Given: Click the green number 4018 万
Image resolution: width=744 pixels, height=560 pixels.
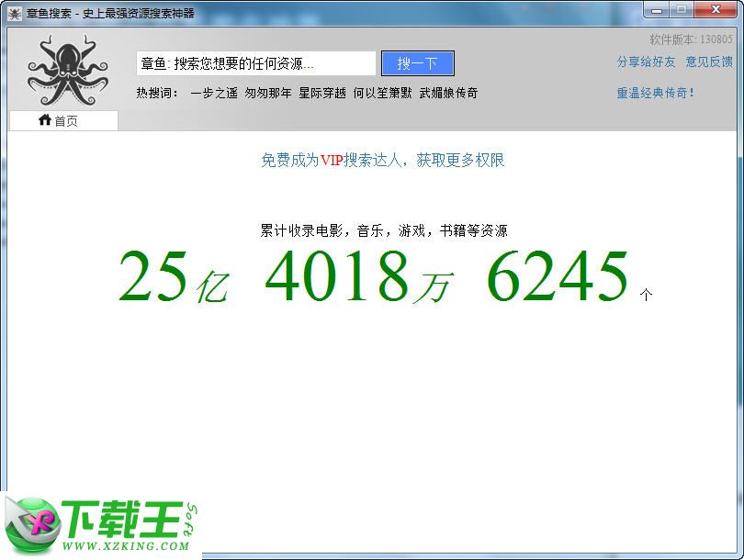Looking at the screenshot, I should (x=359, y=276).
